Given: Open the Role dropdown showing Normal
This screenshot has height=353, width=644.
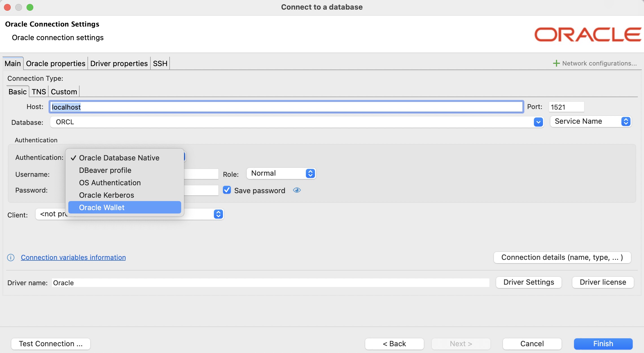Looking at the screenshot, I should pos(281,173).
